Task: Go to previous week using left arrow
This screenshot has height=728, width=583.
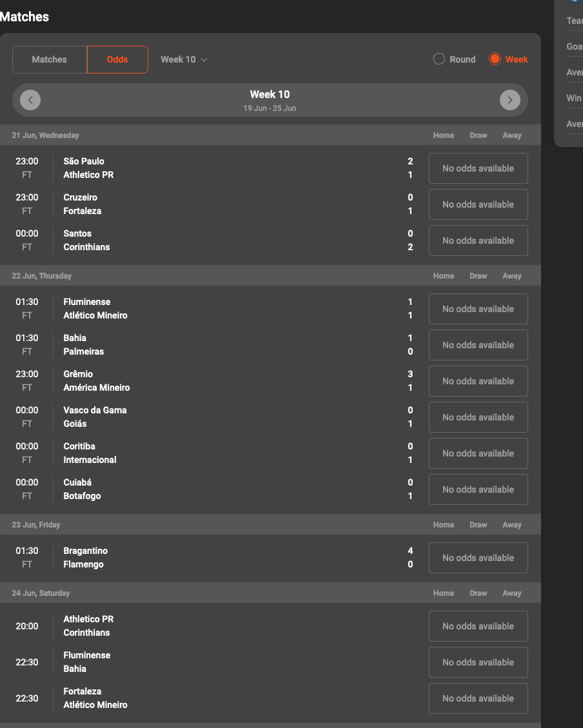Action: pos(30,100)
